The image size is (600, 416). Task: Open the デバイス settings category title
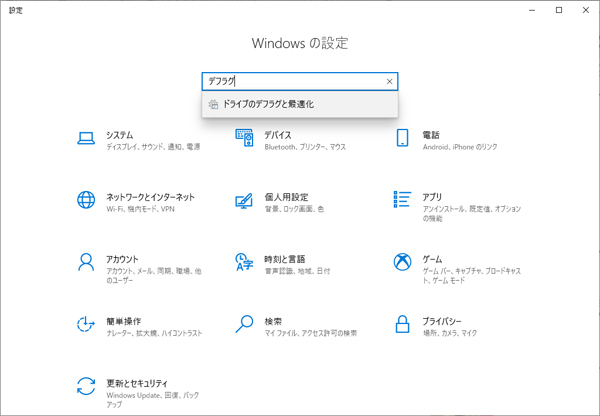278,135
